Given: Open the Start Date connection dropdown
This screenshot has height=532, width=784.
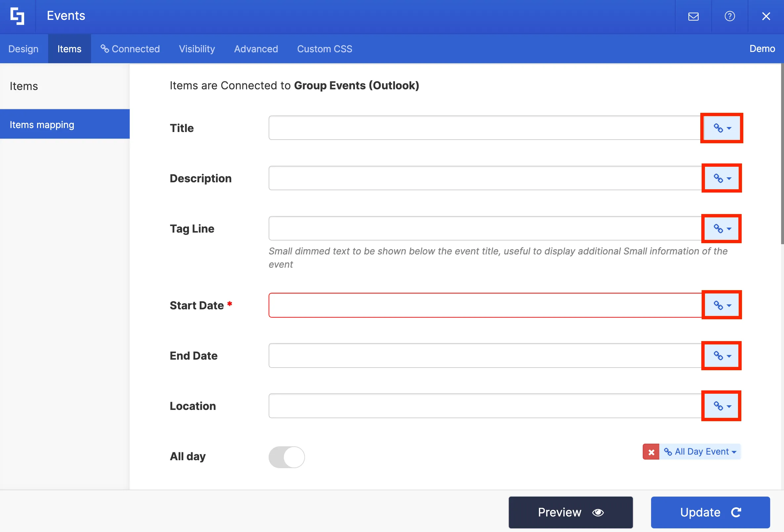Looking at the screenshot, I should (x=721, y=305).
